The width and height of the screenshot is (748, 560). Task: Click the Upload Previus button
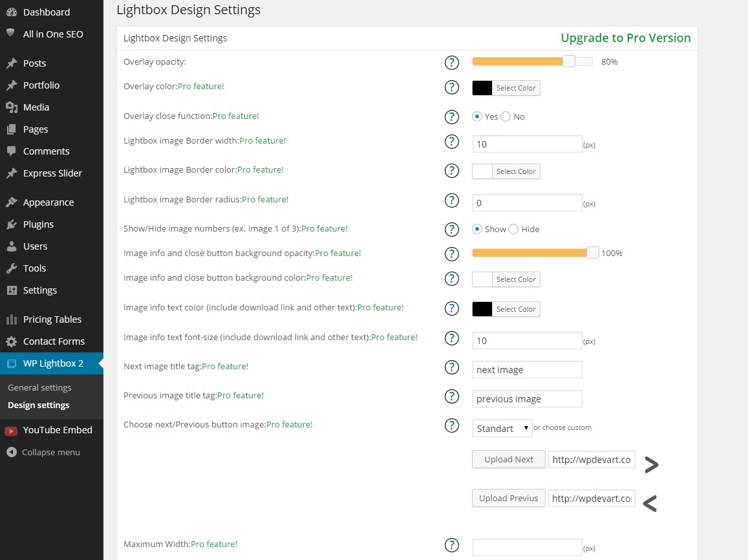click(509, 498)
